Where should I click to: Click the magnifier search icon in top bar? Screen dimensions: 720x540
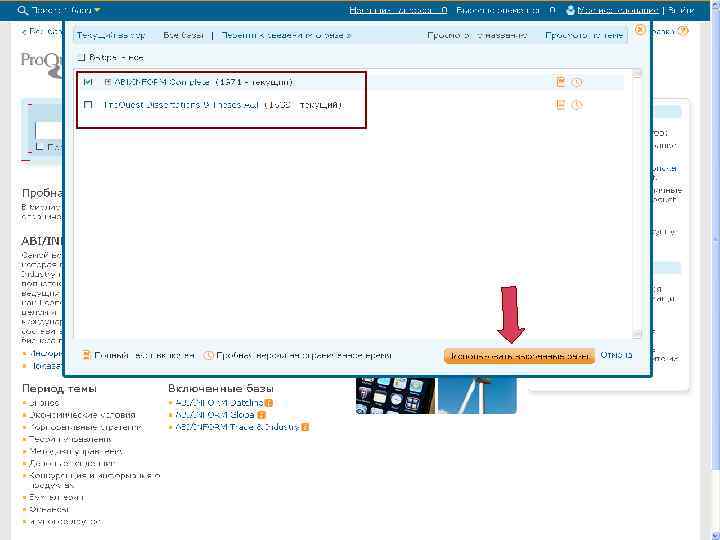click(x=22, y=10)
